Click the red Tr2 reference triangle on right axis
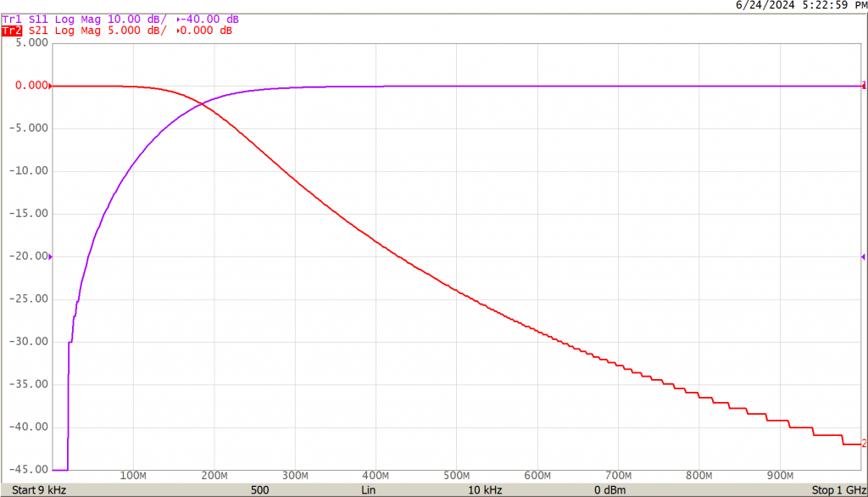 click(862, 85)
